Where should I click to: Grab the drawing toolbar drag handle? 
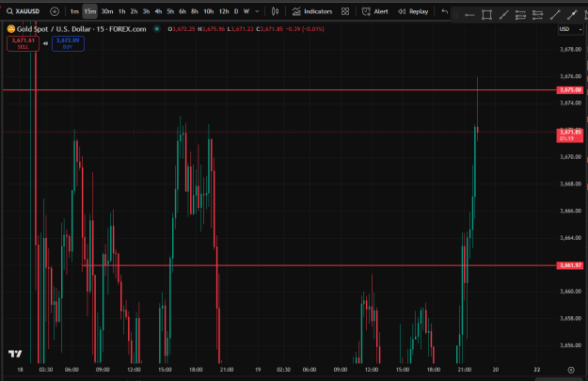pyautogui.click(x=456, y=15)
